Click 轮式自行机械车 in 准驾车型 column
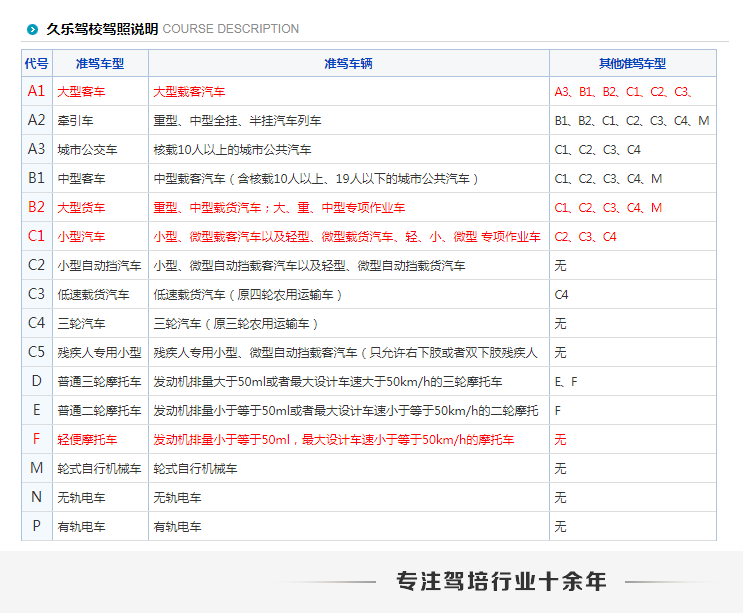Screen dimensions: 743x613 pos(100,469)
